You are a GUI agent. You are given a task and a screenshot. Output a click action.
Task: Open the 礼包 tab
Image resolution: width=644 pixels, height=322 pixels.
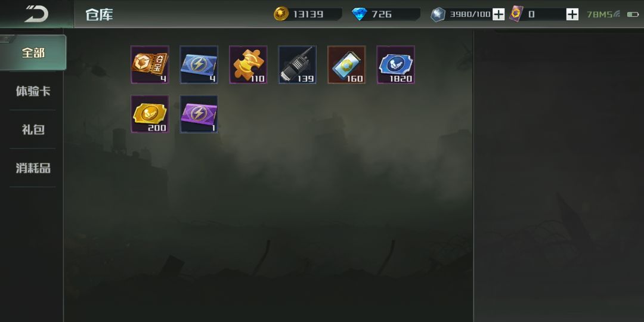[x=33, y=129]
